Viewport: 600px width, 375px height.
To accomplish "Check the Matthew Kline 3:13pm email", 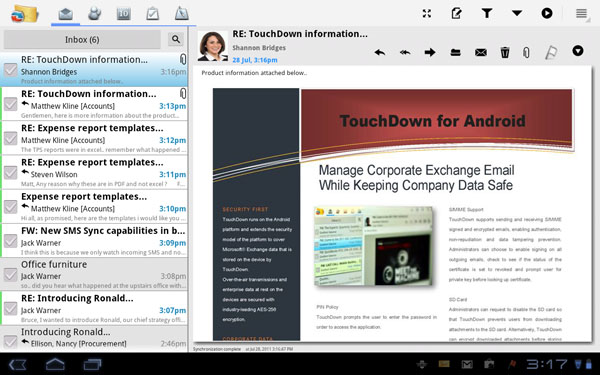I will [x=10, y=104].
